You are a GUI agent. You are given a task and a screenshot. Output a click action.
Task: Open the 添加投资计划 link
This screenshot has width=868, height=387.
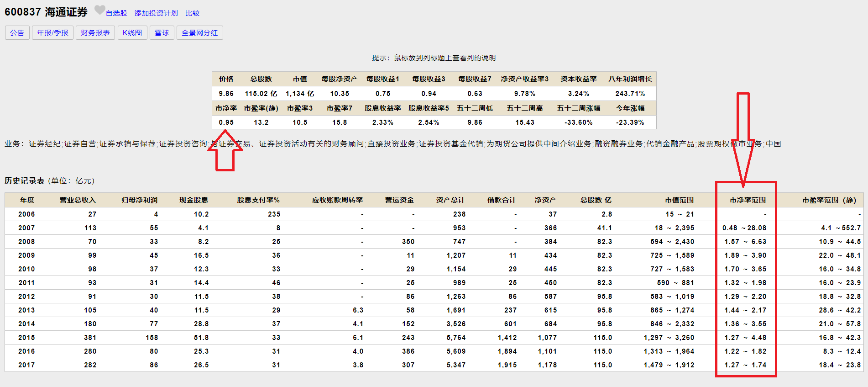(156, 13)
